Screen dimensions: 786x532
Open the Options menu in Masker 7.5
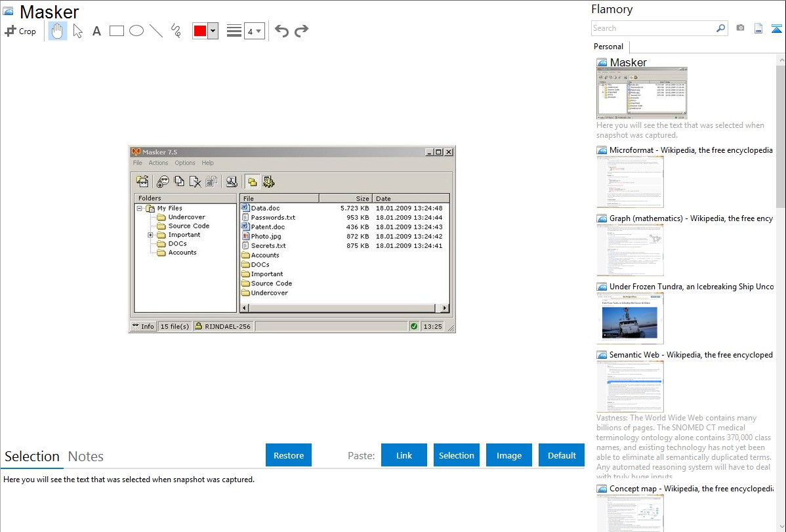click(x=185, y=163)
